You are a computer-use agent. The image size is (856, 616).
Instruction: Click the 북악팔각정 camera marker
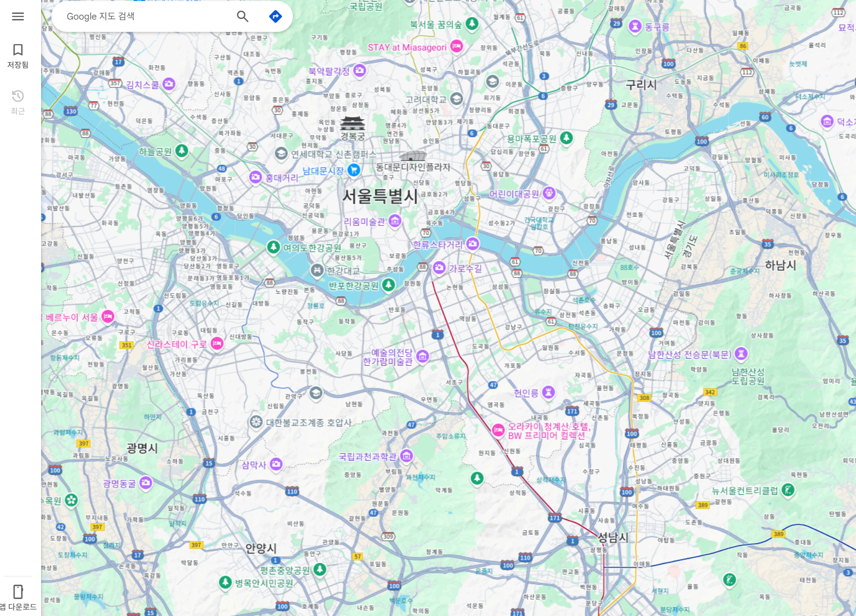coord(360,70)
